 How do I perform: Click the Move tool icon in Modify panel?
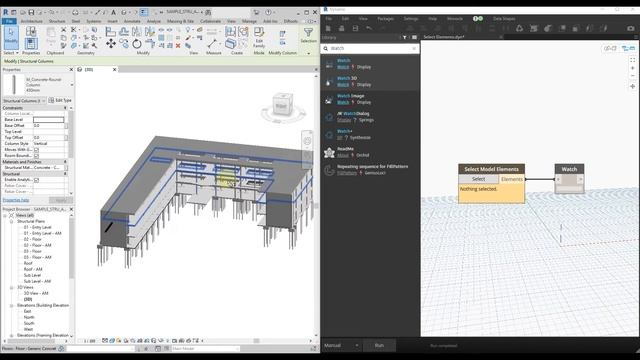[x=111, y=43]
